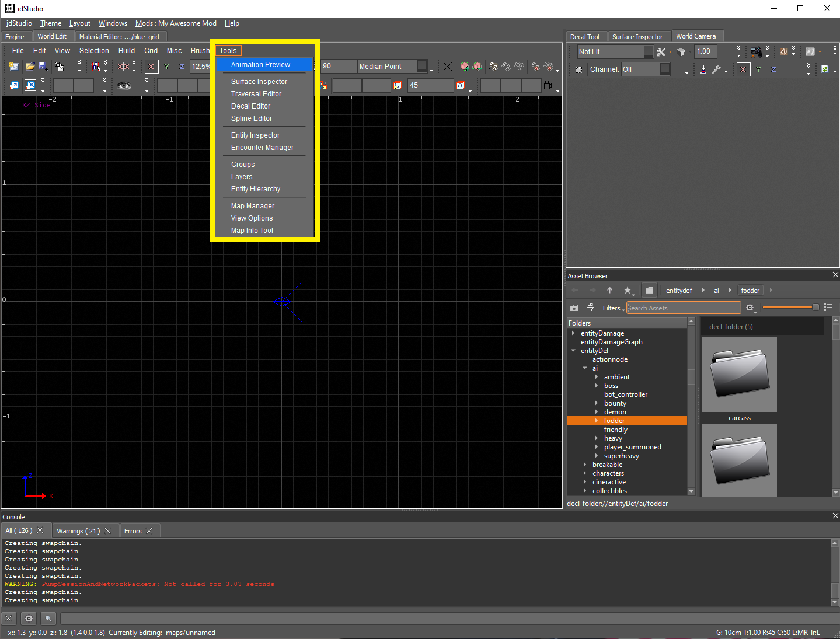840x639 pixels.
Task: Click the entitydef breadcrumb in Asset Browser
Action: coord(679,291)
